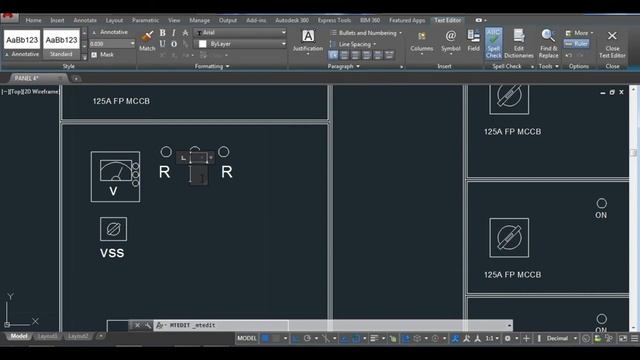
Task: Expand the Paragraph panel
Action: pyautogui.click(x=344, y=66)
